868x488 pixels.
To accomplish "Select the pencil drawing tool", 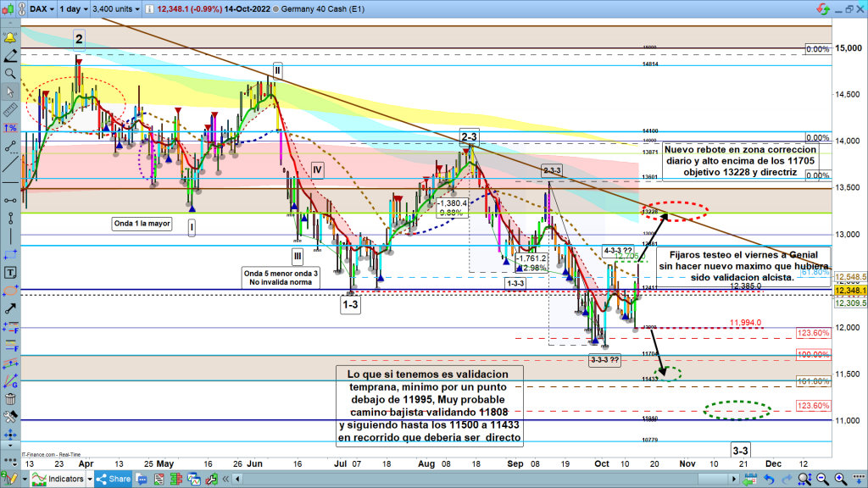I will [x=10, y=56].
